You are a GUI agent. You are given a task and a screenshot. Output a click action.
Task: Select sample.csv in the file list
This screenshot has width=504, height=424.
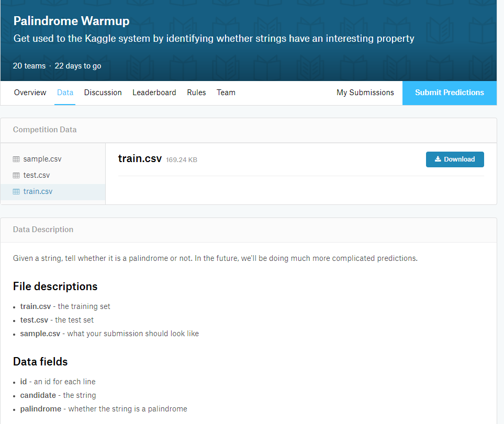point(53,159)
